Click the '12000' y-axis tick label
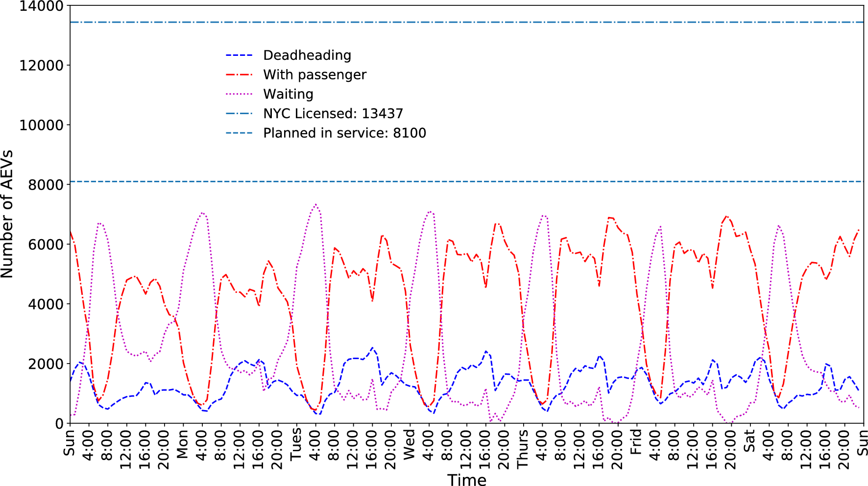 41,66
